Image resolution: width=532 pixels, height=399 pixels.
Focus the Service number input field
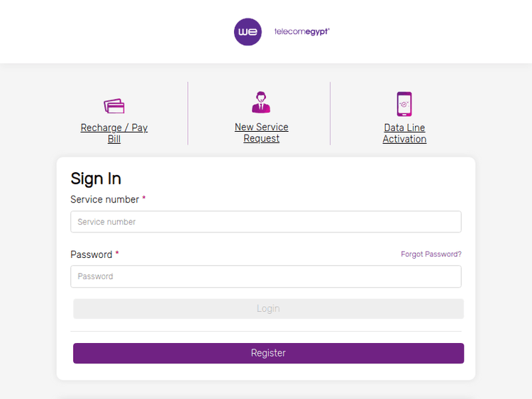click(x=266, y=222)
